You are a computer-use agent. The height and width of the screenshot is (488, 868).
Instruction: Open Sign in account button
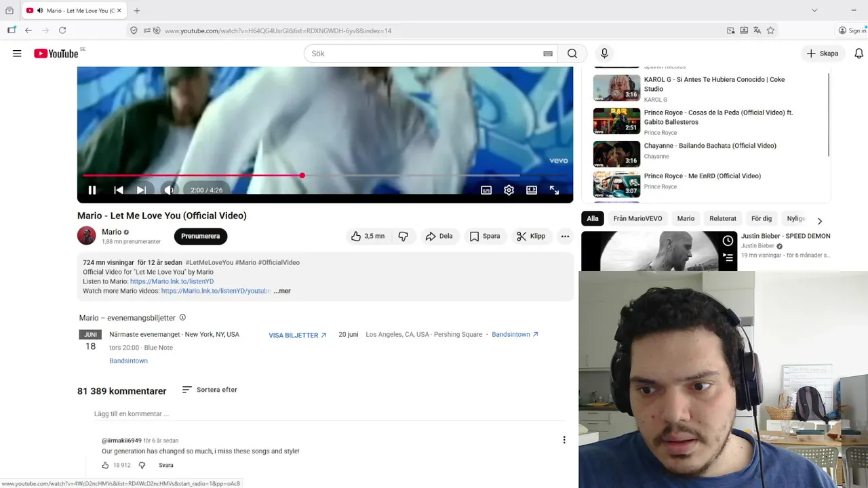coord(852,30)
